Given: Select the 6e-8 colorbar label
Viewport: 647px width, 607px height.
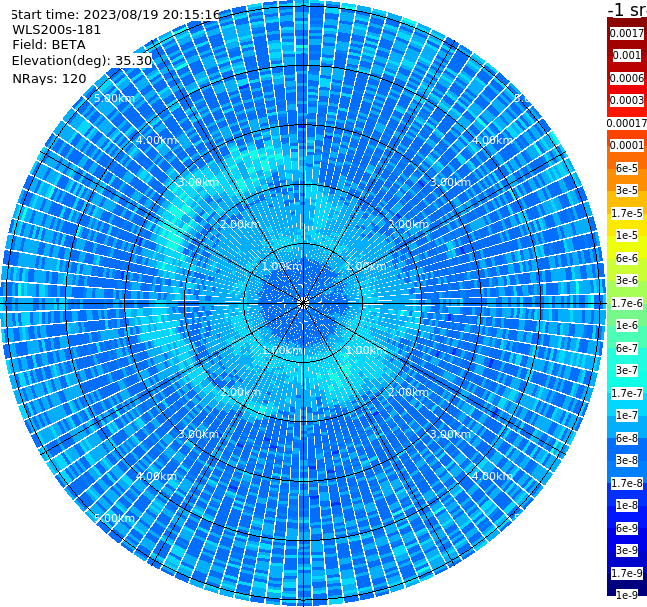Looking at the screenshot, I should (627, 438).
